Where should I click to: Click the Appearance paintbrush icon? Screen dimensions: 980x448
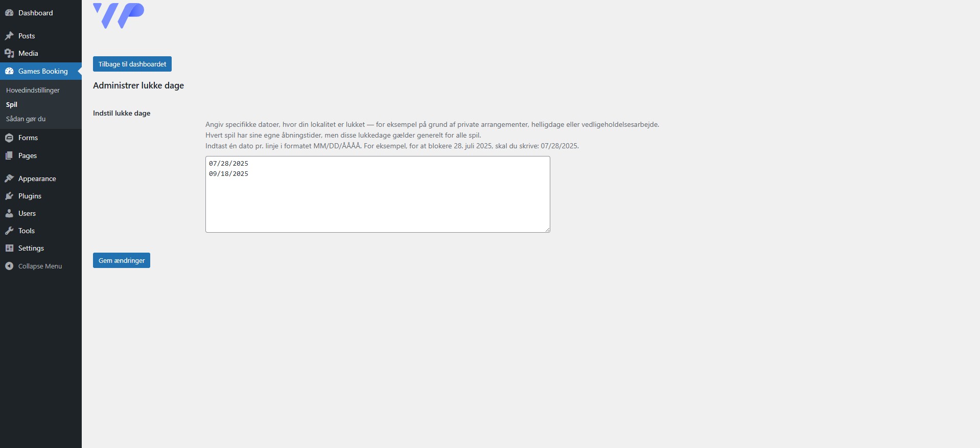9,178
